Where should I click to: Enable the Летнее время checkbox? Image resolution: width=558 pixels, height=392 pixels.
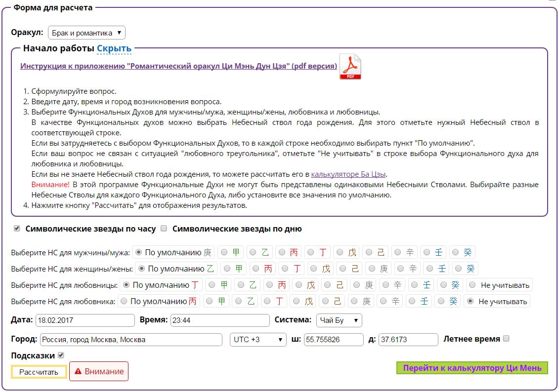[506, 338]
